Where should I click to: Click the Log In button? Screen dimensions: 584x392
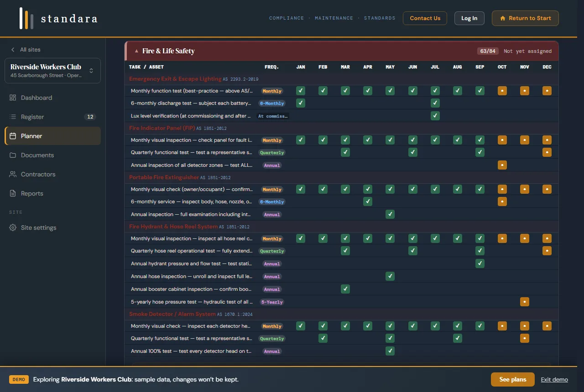[469, 18]
